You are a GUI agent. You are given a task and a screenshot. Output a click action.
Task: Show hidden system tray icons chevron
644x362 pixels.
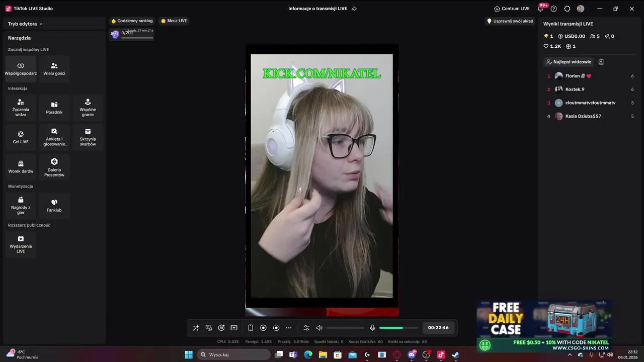[x=570, y=355]
